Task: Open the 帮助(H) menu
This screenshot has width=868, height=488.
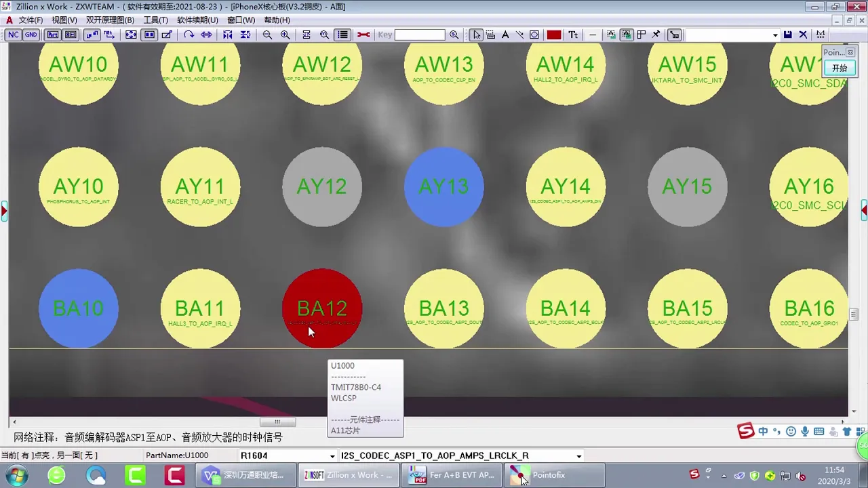Action: tap(277, 20)
